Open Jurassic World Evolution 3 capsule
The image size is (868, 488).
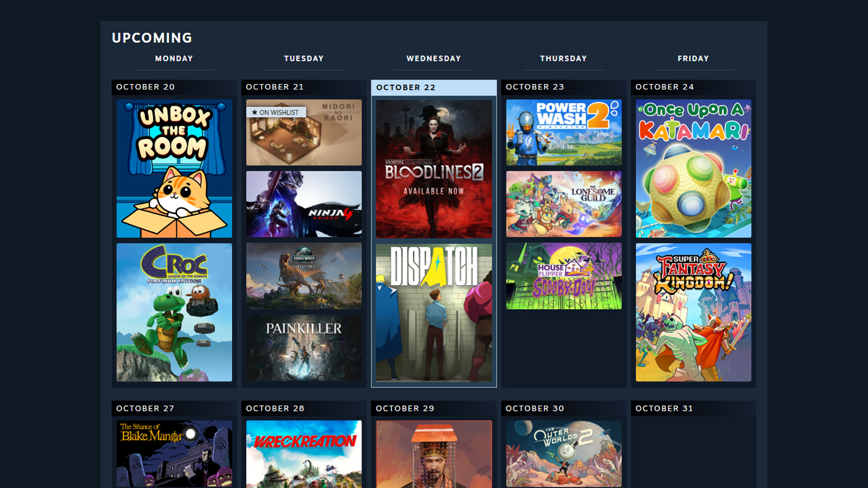point(304,276)
